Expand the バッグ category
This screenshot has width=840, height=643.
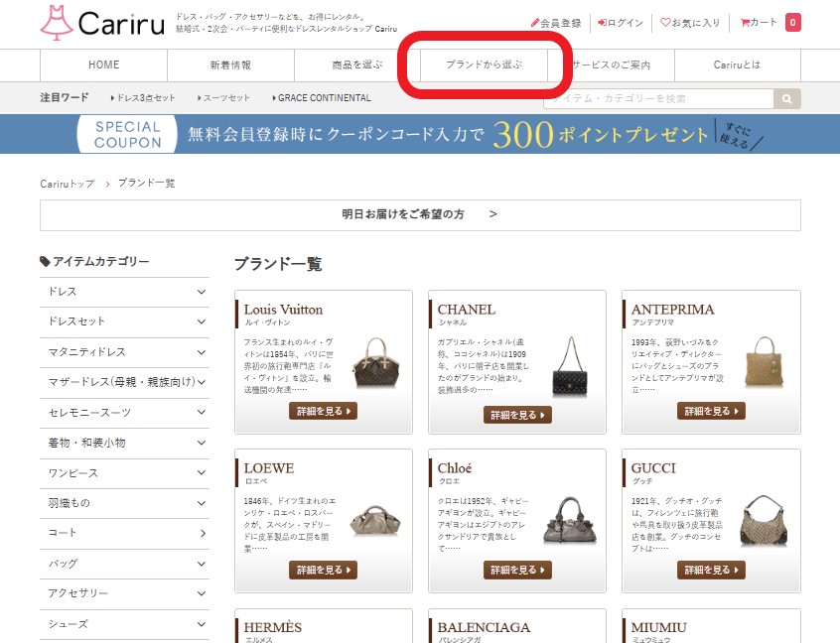coord(124,564)
